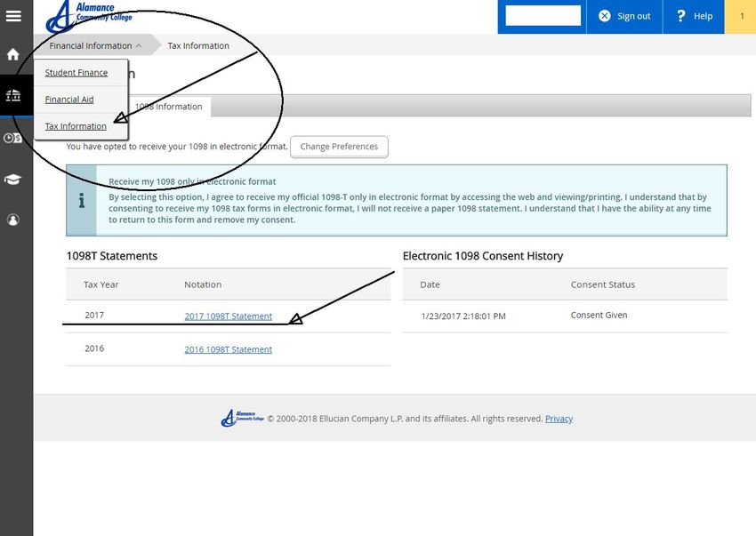This screenshot has height=536, width=756.
Task: Go to Home sidebar icon
Action: click(x=13, y=54)
